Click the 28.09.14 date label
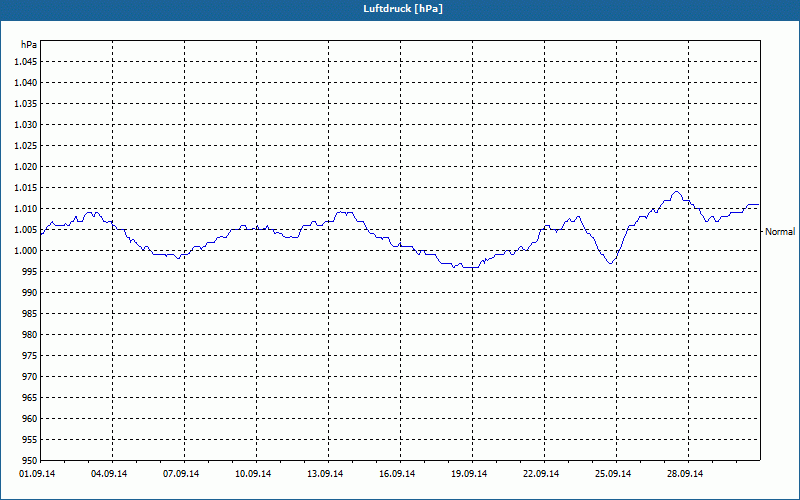This screenshot has width=800, height=500. (x=685, y=474)
